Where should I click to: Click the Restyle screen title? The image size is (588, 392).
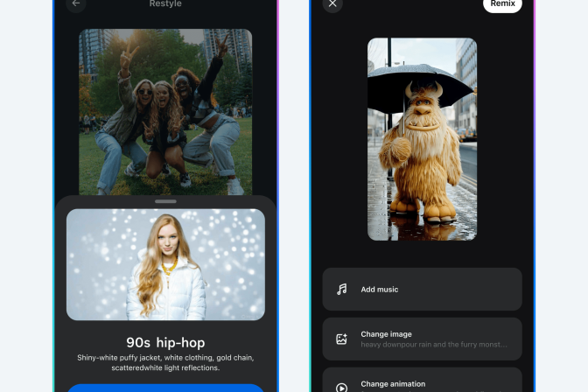coord(165,3)
